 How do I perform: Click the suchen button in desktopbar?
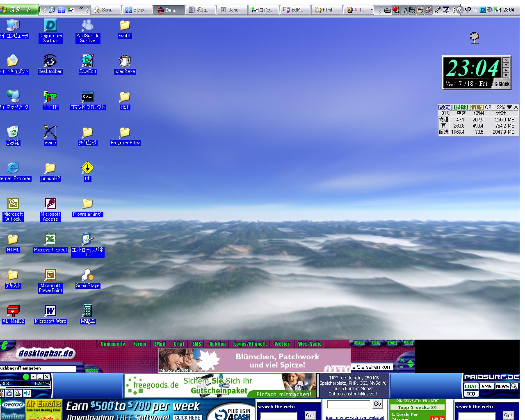point(91,370)
